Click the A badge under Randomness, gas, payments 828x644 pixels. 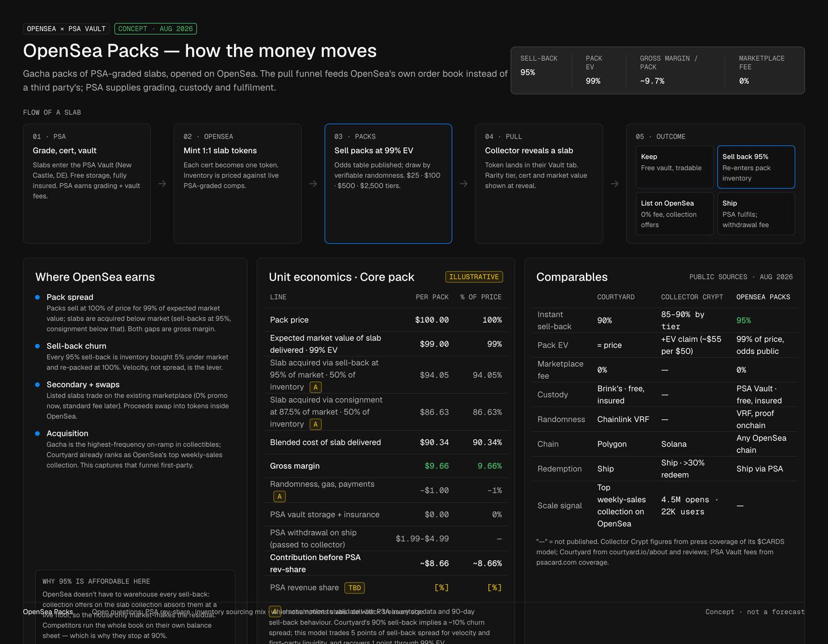point(279,497)
